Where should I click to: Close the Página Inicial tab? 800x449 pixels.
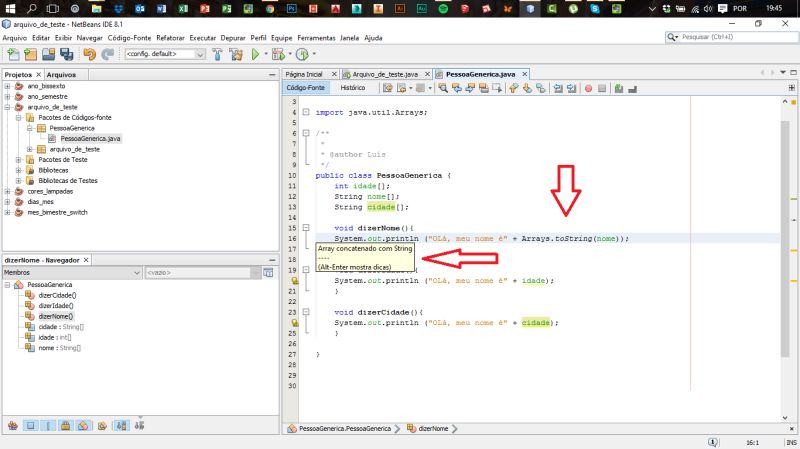tap(334, 74)
